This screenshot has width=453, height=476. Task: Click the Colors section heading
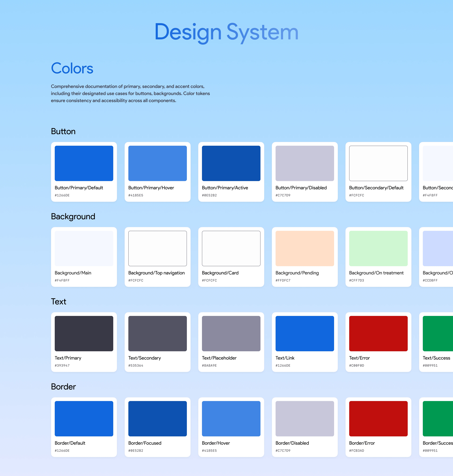[72, 68]
